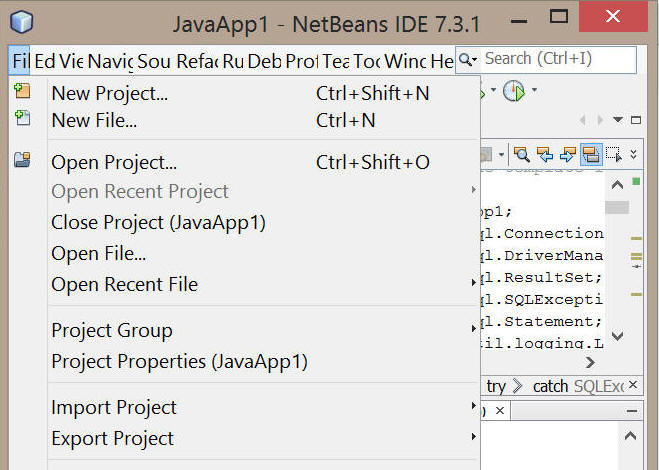Image resolution: width=659 pixels, height=470 pixels.
Task: Click Find Previous Occurrence left-arrow icon
Action: pyautogui.click(x=545, y=154)
